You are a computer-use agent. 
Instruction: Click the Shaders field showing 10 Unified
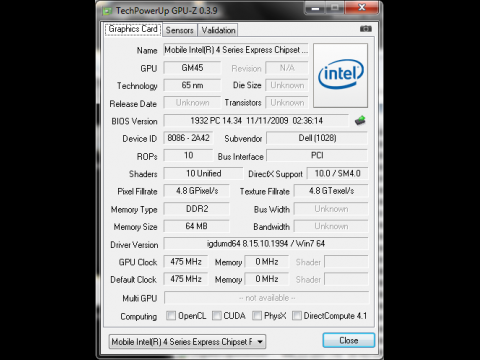click(203, 174)
